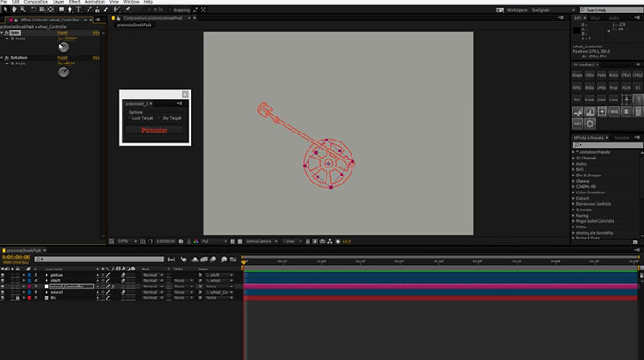This screenshot has height=360, width=644.
Task: Click the Brainstorm timeline icon
Action: click(224, 260)
